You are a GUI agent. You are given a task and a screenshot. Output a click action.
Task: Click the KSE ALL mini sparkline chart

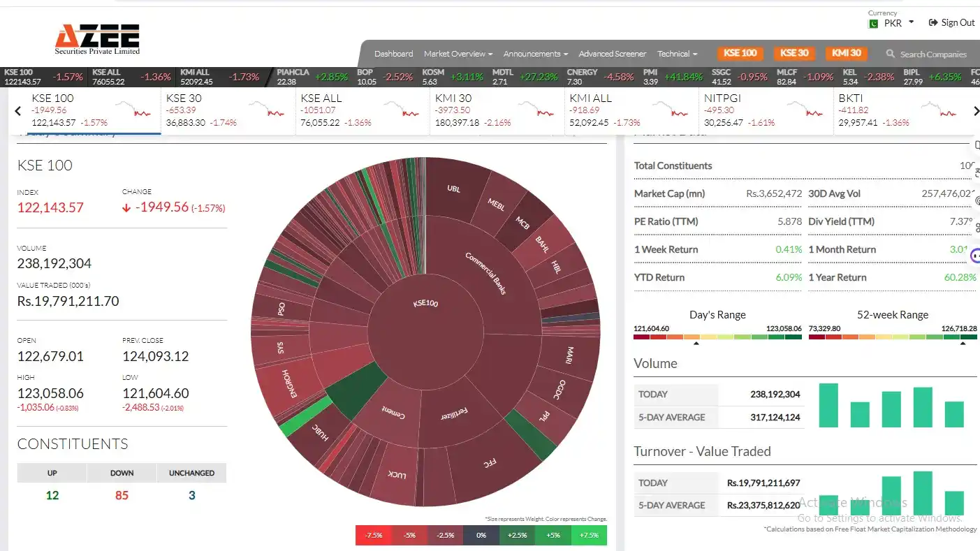pos(401,108)
